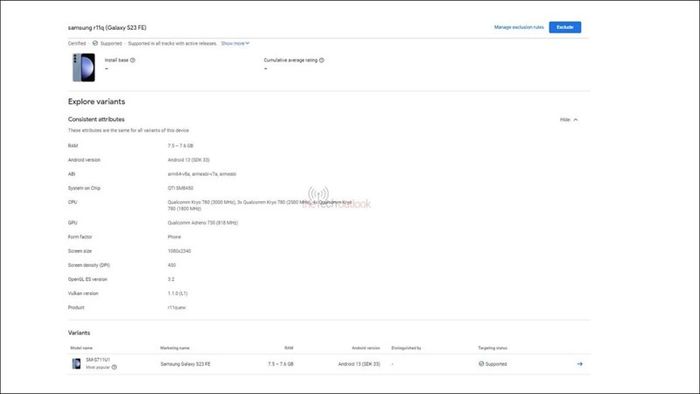
Task: Click the 450 screen density value
Action: coord(171,265)
